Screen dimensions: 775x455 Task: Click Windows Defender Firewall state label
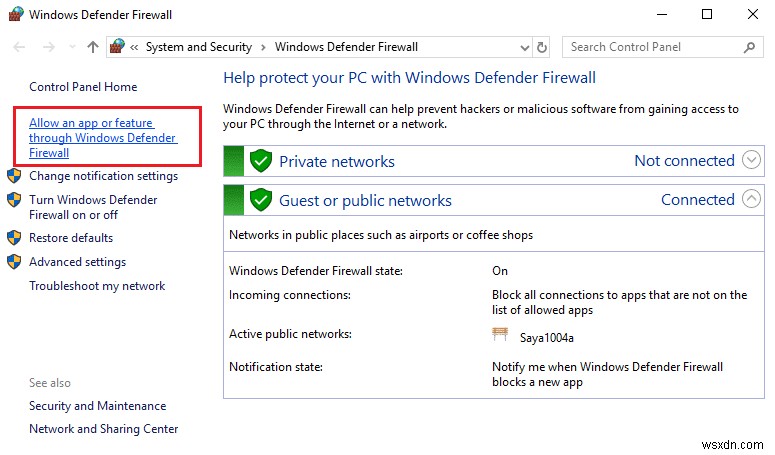(x=316, y=271)
